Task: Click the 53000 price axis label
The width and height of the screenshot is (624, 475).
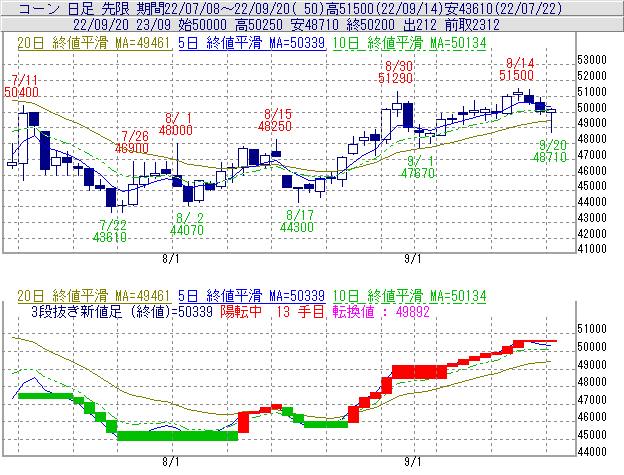Action: pos(592,60)
